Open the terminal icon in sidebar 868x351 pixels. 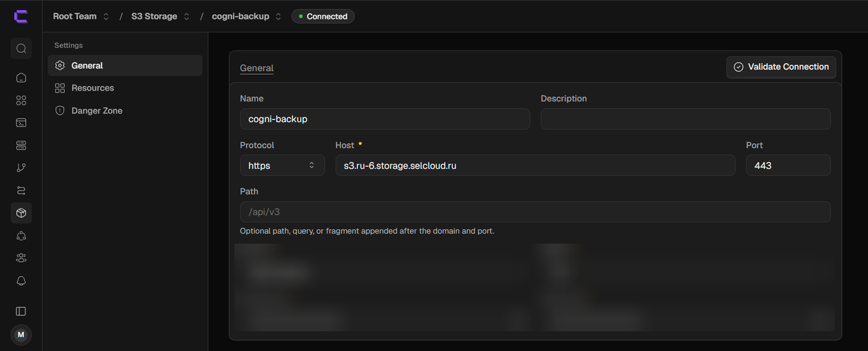(x=21, y=123)
